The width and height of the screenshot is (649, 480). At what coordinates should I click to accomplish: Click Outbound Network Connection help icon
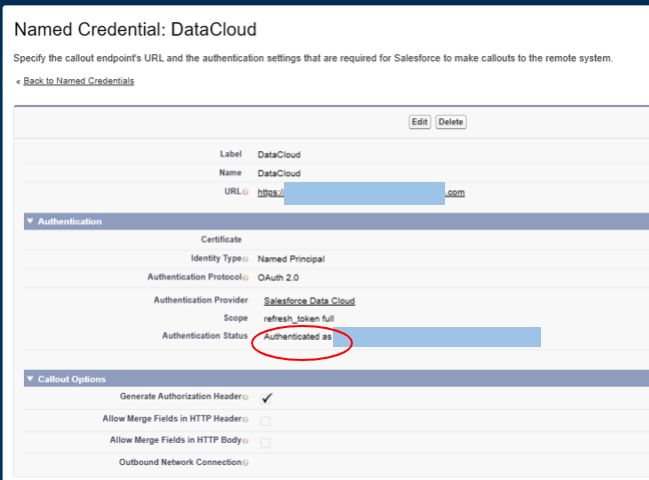pyautogui.click(x=245, y=463)
